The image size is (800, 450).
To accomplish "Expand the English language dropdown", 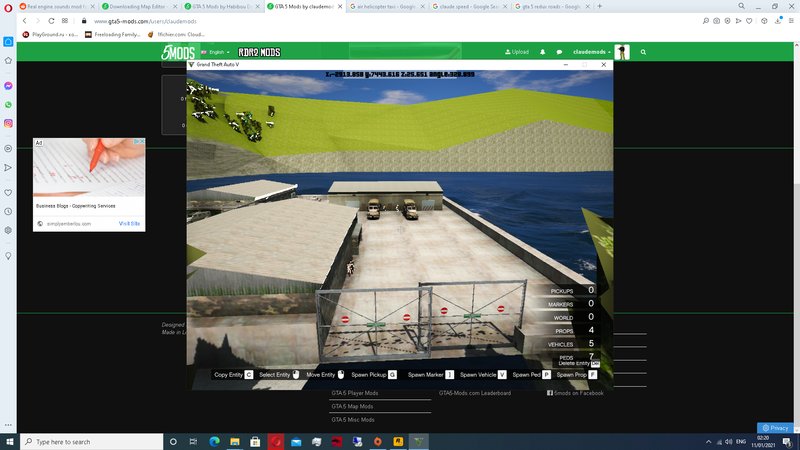I will pos(216,52).
